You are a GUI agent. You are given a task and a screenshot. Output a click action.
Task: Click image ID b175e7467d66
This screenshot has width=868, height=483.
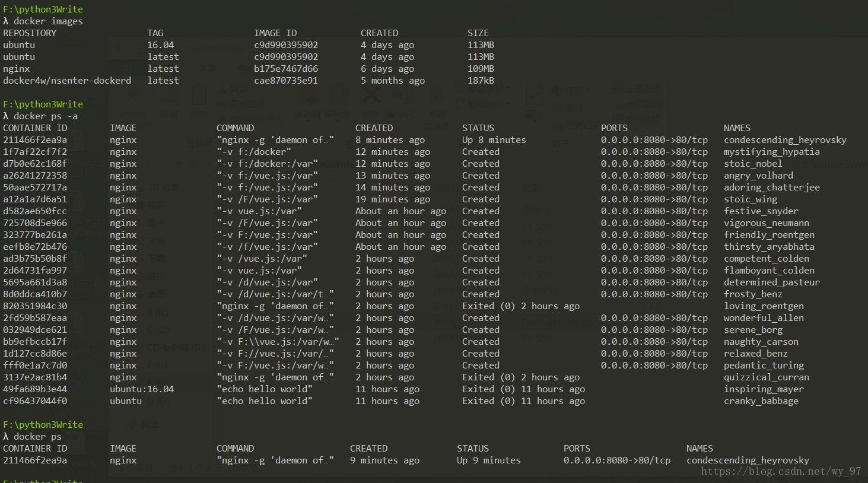tap(286, 69)
